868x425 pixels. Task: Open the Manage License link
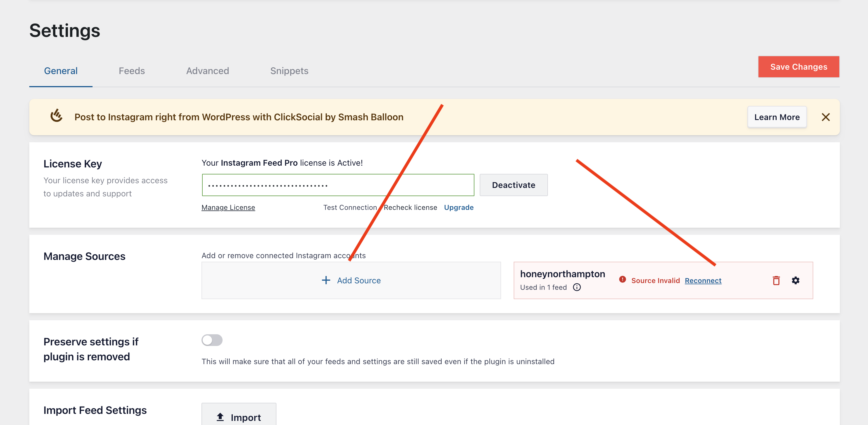[228, 208]
